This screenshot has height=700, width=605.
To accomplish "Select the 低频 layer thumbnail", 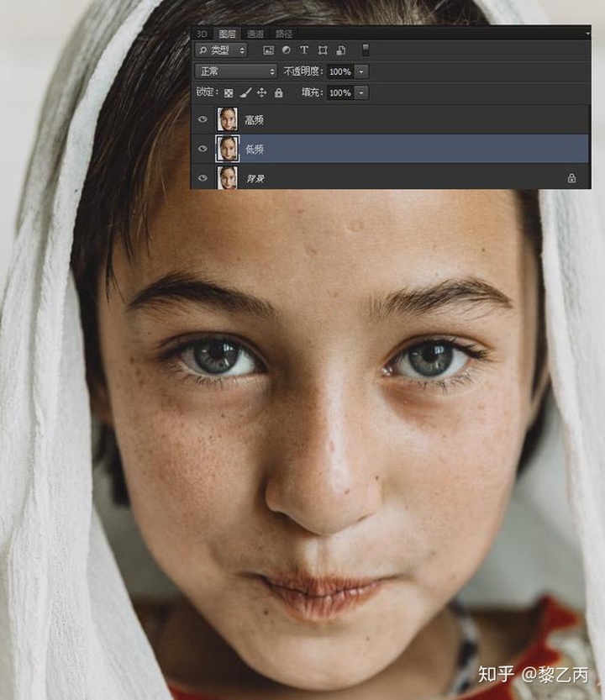I will (227, 148).
